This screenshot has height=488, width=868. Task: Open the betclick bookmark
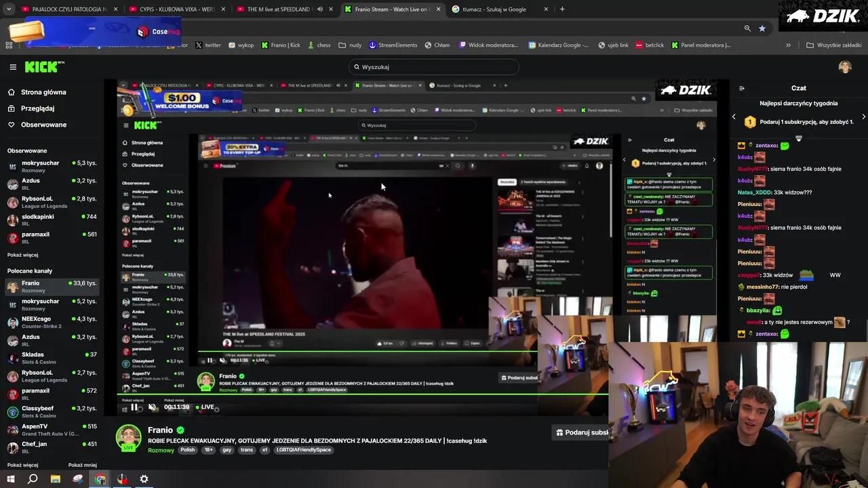pyautogui.click(x=650, y=45)
